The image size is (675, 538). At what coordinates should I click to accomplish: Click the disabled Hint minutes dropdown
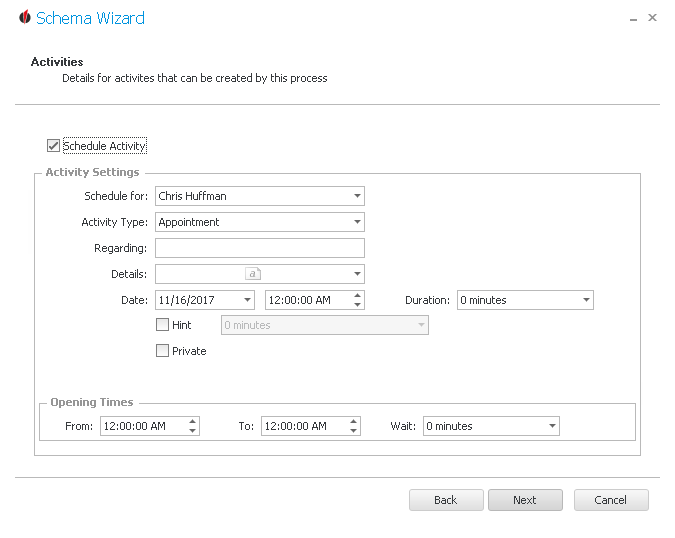pyautogui.click(x=325, y=325)
